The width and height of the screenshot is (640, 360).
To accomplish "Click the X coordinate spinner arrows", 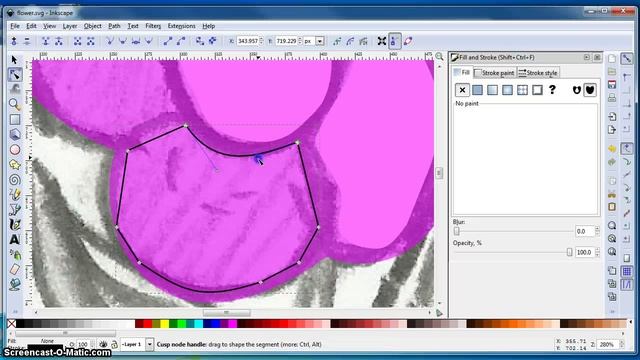I will click(x=262, y=41).
